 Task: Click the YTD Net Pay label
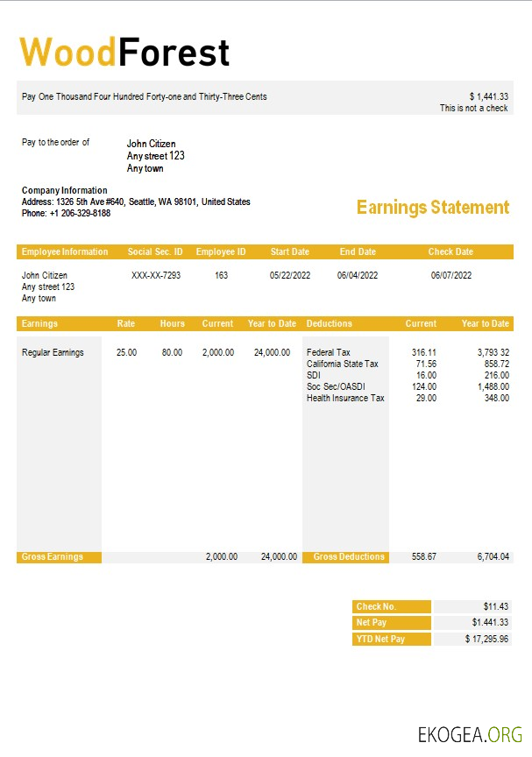380,640
